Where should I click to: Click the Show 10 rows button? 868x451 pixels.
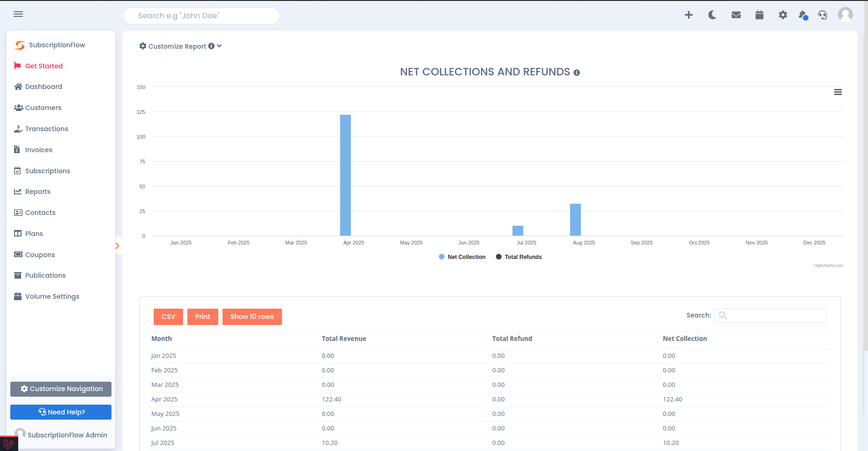pos(252,317)
